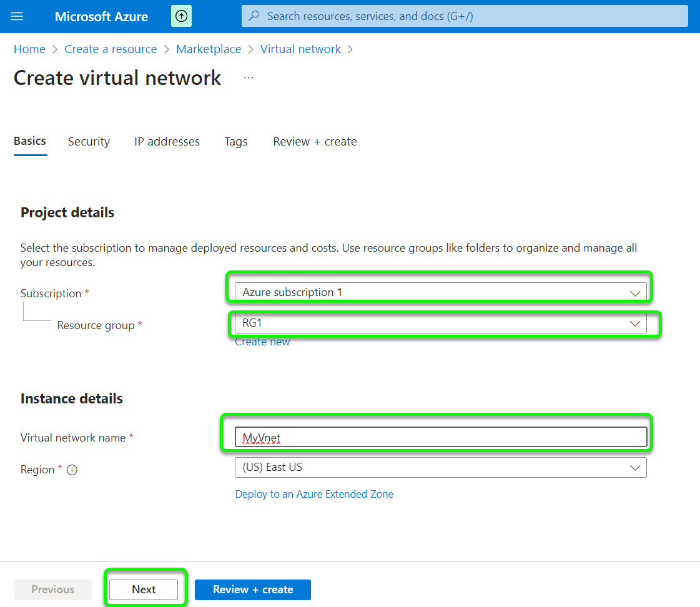Image resolution: width=700 pixels, height=607 pixels.
Task: Go to the Tags tab
Action: coord(235,142)
